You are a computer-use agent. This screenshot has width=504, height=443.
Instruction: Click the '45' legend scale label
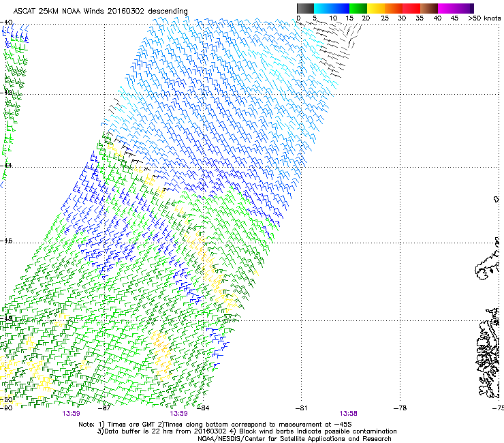(x=454, y=18)
